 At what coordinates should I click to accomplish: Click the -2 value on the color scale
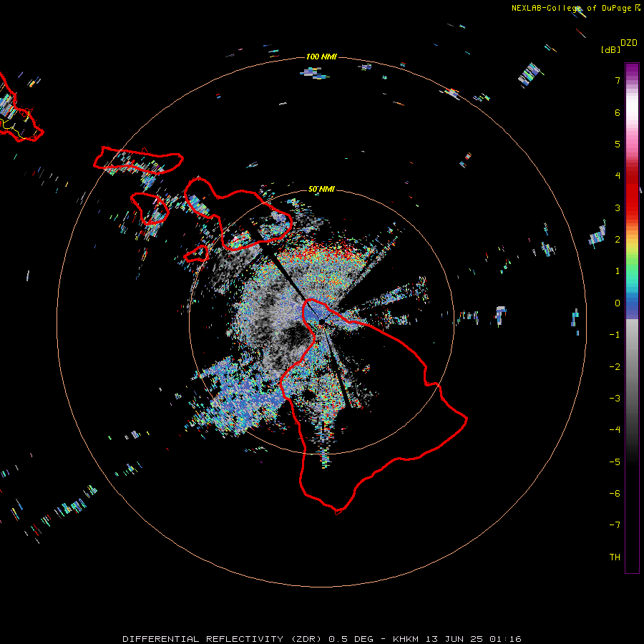tap(615, 367)
